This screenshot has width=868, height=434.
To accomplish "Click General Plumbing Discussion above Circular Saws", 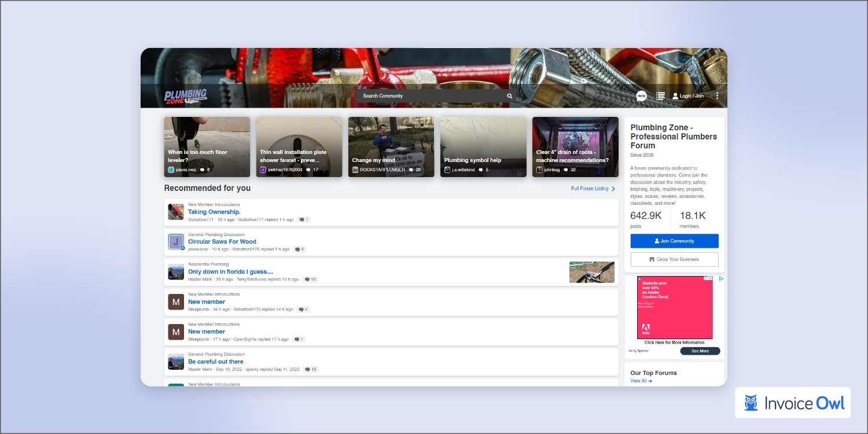I will (216, 234).
